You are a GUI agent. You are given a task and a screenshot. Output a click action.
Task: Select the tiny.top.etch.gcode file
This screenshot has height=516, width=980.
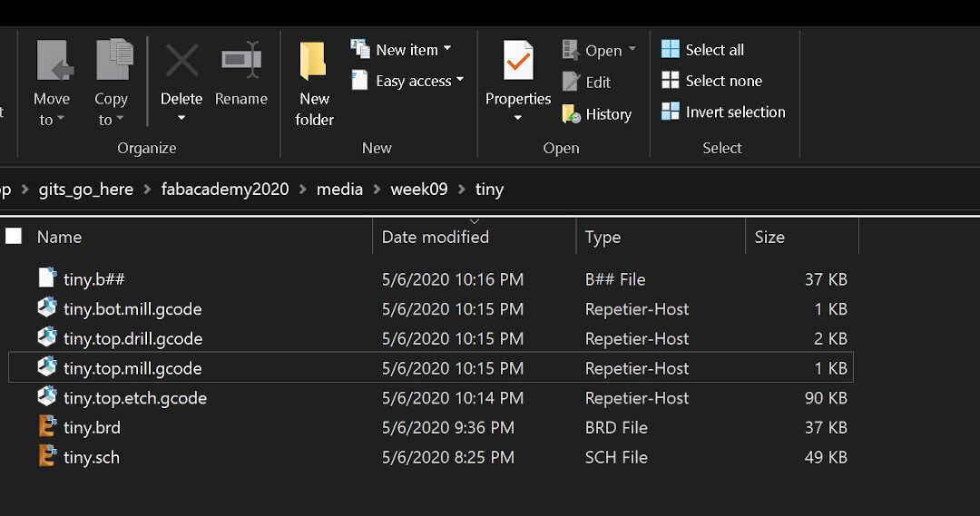pos(134,398)
